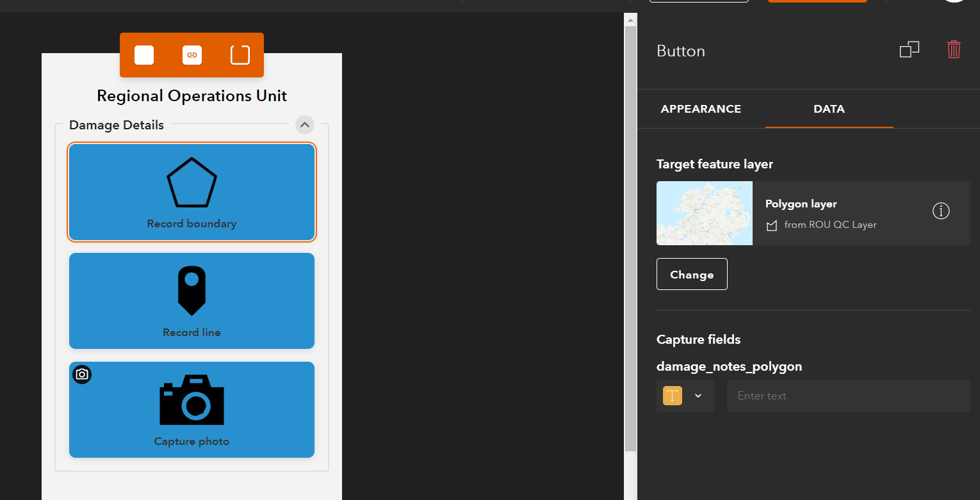The width and height of the screenshot is (980, 500).
Task: Select the Record boundary button with pentagon icon
Action: point(192,192)
